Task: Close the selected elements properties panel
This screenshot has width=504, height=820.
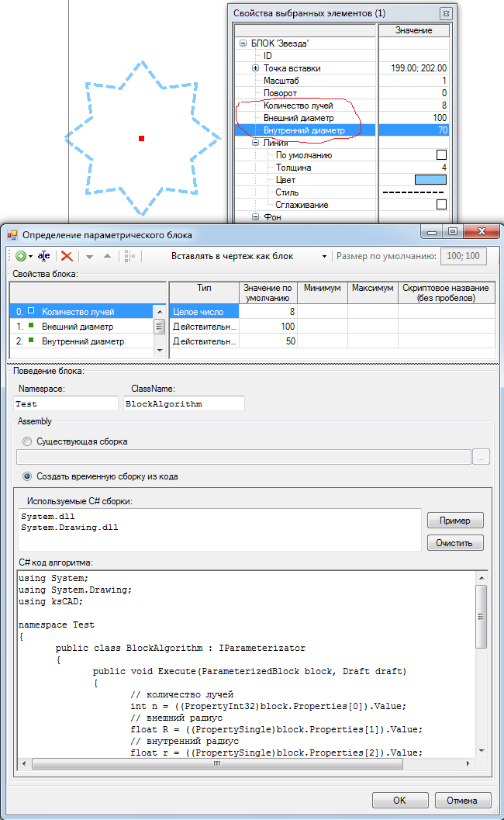Action: (445, 13)
